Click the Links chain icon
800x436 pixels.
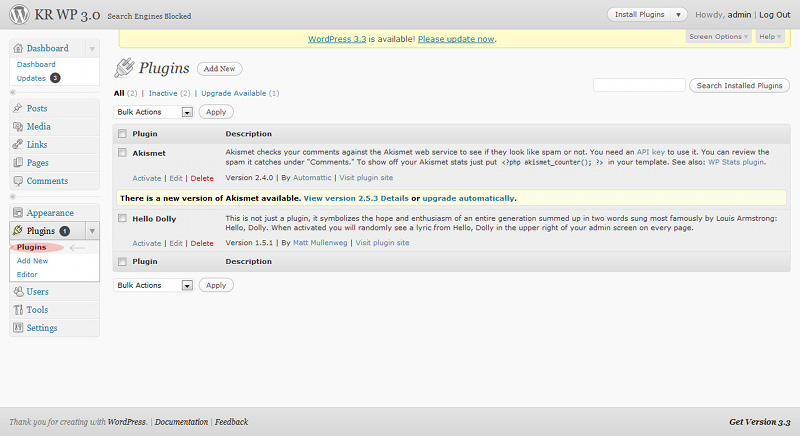(x=18, y=144)
